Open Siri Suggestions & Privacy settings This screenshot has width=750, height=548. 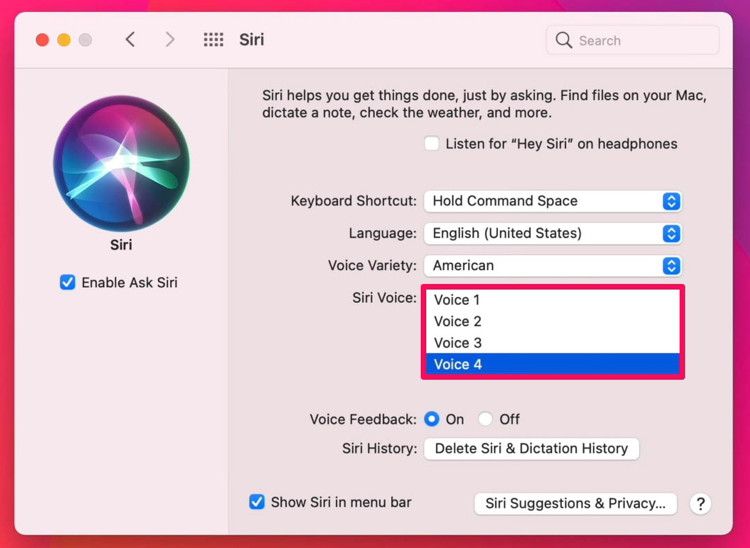point(575,504)
